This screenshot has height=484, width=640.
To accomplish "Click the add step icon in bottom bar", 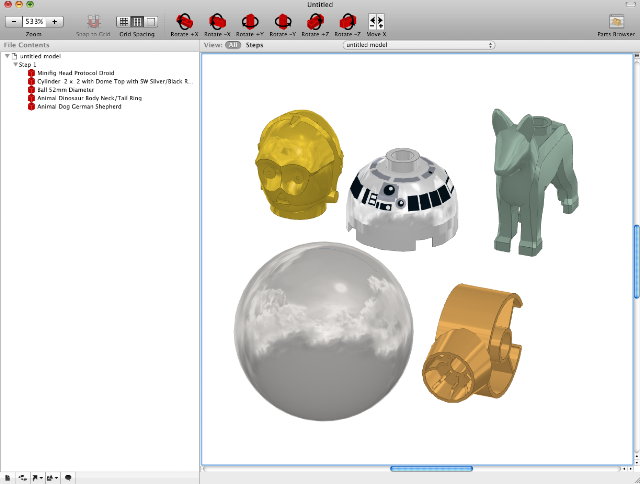I will click(x=23, y=477).
